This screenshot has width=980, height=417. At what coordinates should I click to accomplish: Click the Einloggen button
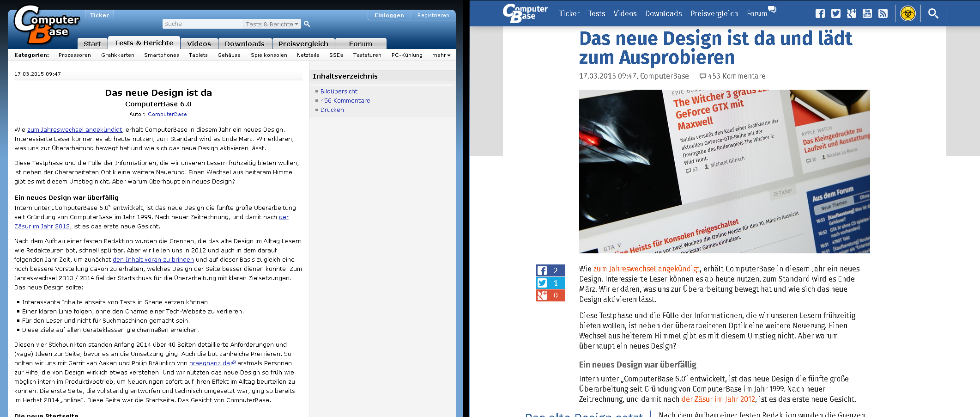point(389,15)
